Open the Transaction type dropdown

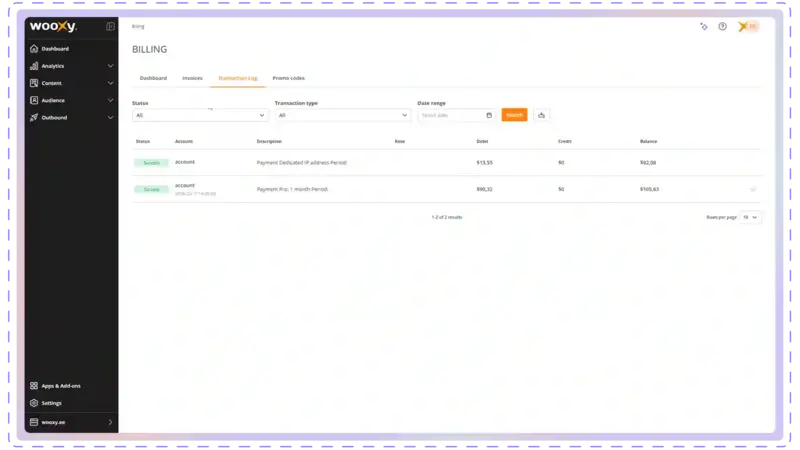point(343,115)
